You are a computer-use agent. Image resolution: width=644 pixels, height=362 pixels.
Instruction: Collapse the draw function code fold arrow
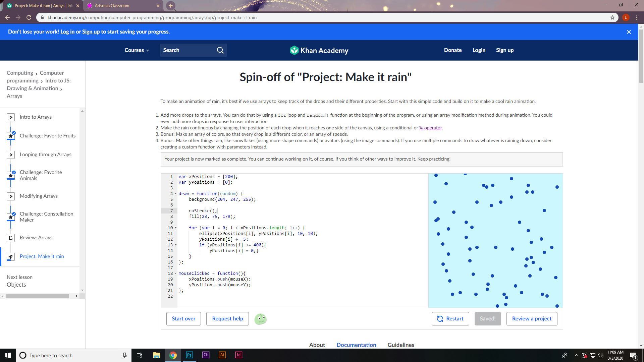tap(175, 194)
